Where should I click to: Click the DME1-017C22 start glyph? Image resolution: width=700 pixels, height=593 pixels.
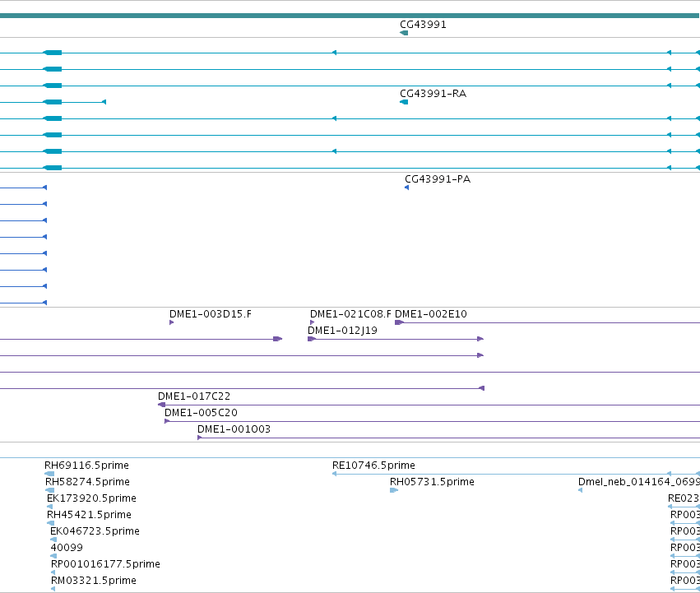161,405
